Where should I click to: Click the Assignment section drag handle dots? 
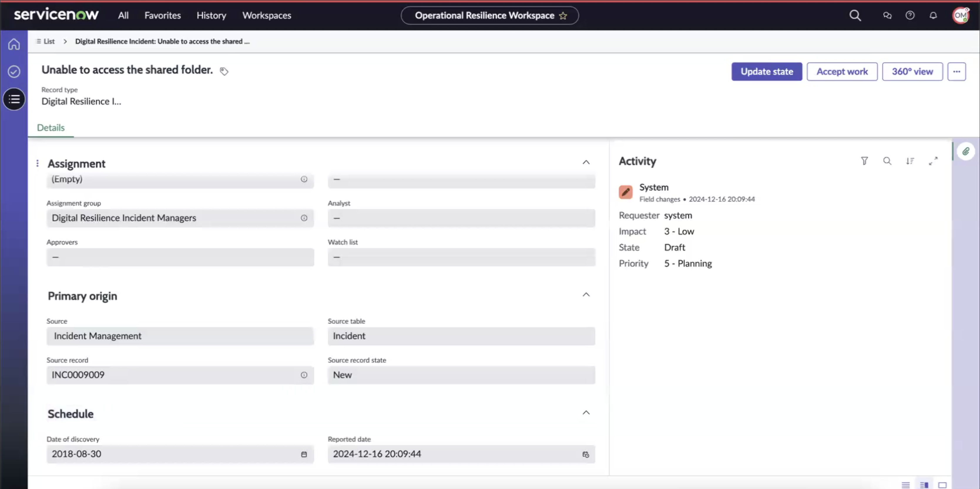coord(37,163)
